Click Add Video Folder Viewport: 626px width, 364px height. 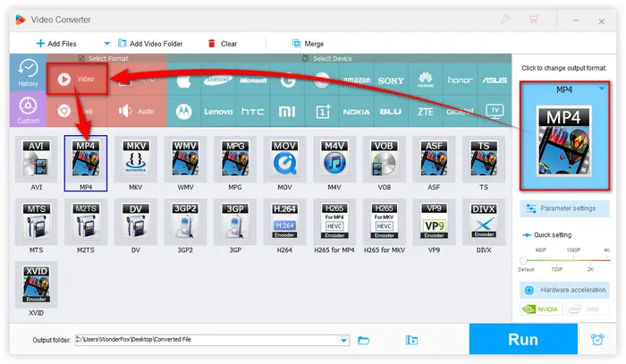pos(150,44)
